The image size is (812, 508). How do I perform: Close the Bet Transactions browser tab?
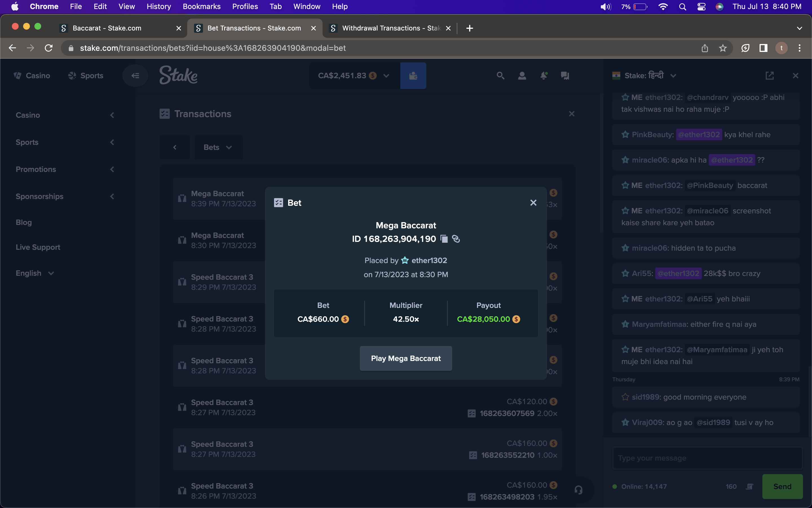(314, 28)
